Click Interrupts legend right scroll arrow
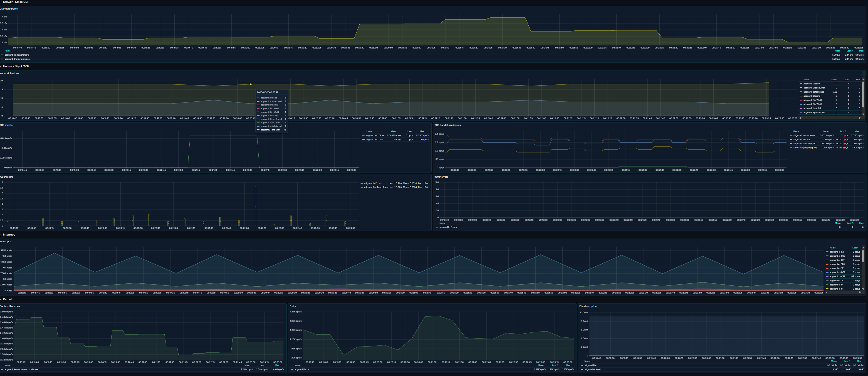This screenshot has height=376, width=868. point(860,292)
